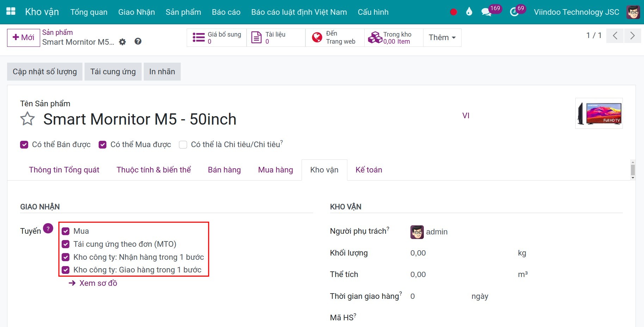The height and width of the screenshot is (327, 644).
Task: Open the Báo cáo menu dropdown
Action: [x=226, y=12]
